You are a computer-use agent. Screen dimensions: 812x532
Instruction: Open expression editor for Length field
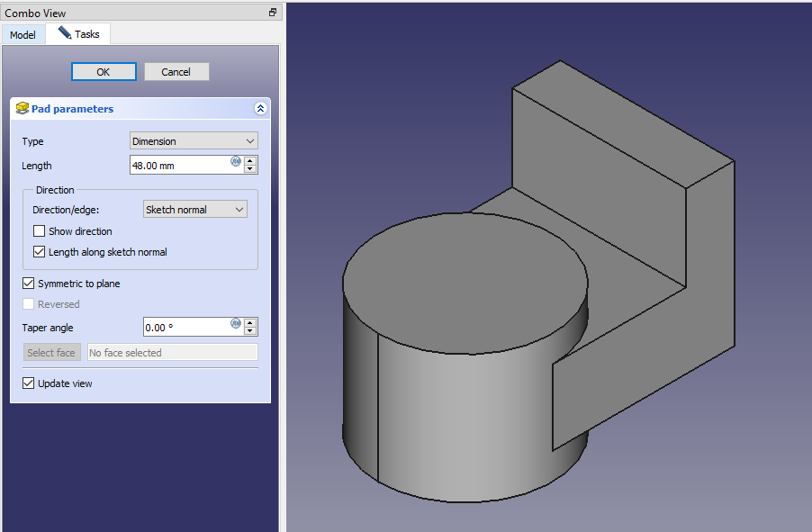pyautogui.click(x=236, y=162)
